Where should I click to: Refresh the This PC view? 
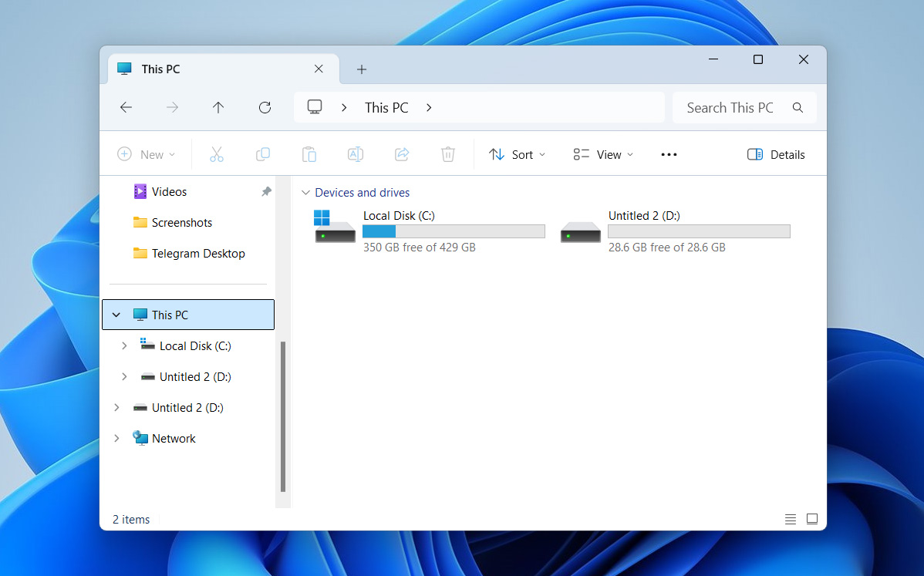tap(265, 107)
